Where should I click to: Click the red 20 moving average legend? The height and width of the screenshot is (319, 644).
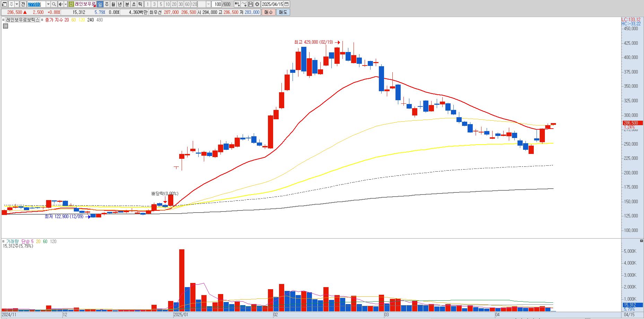pos(67,20)
